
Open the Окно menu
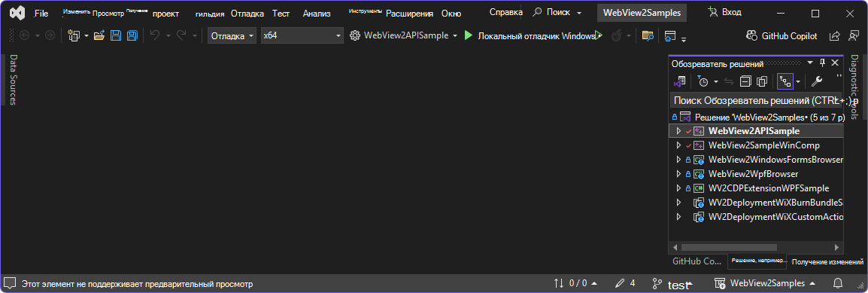(451, 14)
